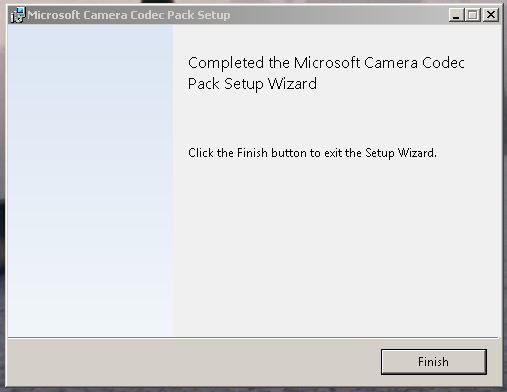Screen dimensions: 507x392
Task: Click 'Microsoft Camera Codec' in the heading
Action: 379,63
